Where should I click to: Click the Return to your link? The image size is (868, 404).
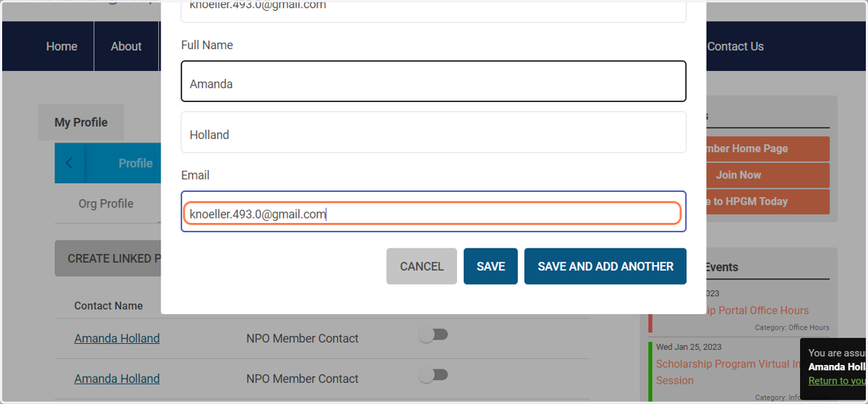pos(837,381)
